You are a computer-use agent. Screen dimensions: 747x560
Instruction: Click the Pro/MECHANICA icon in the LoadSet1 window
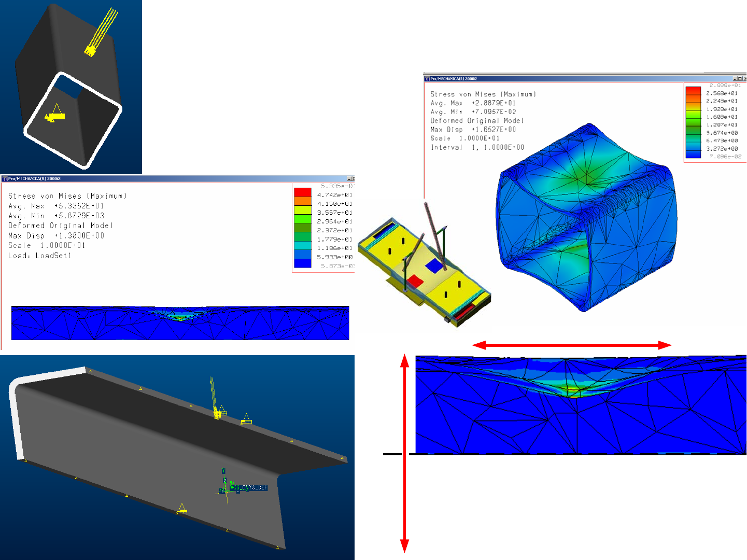click(x=5, y=178)
